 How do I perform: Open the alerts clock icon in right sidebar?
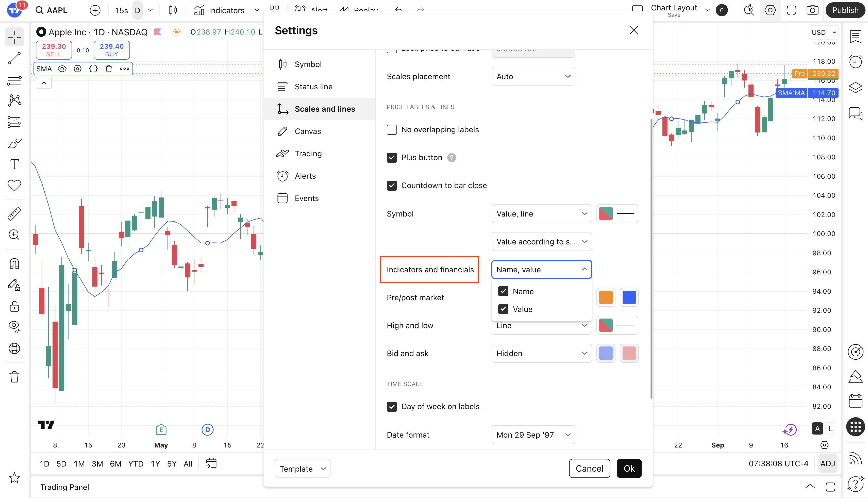855,62
